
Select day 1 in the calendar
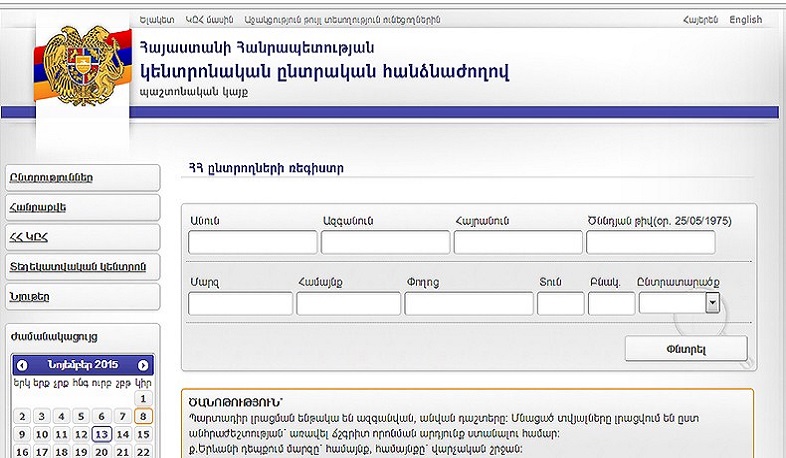pyautogui.click(x=143, y=399)
